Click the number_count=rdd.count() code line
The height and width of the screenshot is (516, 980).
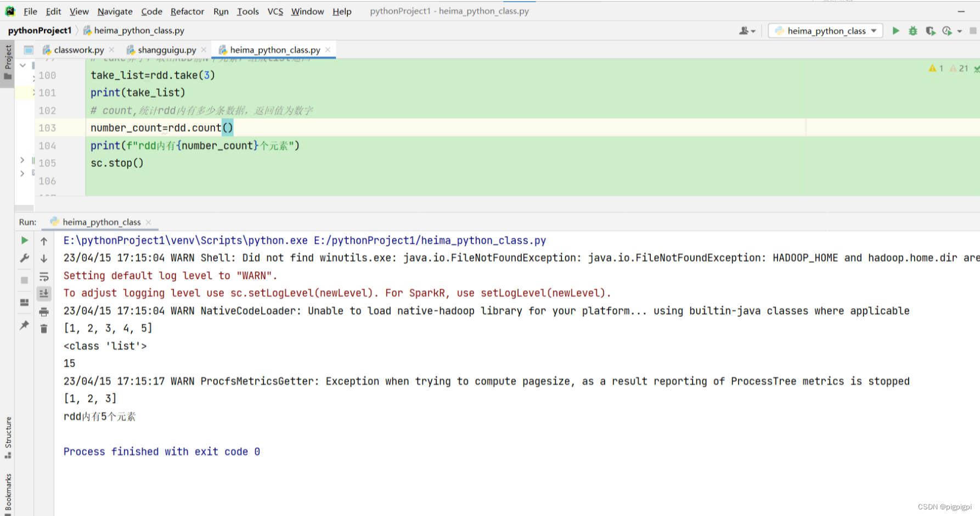[x=162, y=128]
